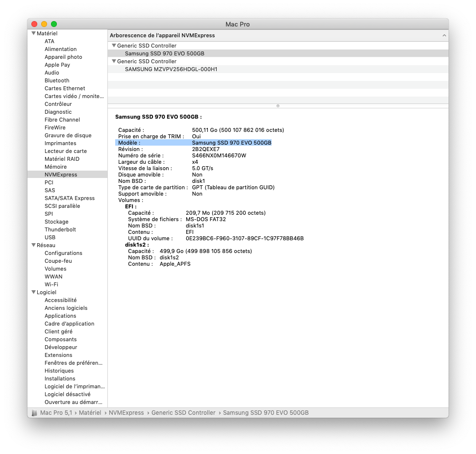Click the Mac Pro icon in path bar

(35, 413)
